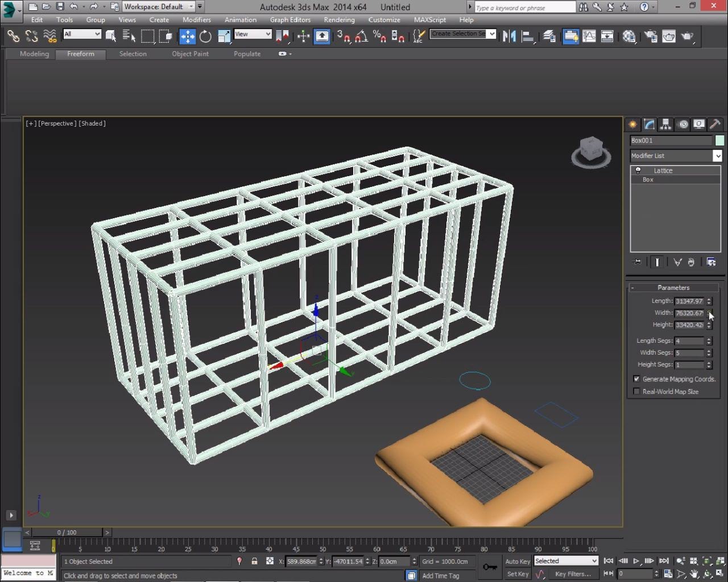Viewport: 728px width, 582px height.
Task: Click the Unlink Selection tool
Action: click(31, 36)
